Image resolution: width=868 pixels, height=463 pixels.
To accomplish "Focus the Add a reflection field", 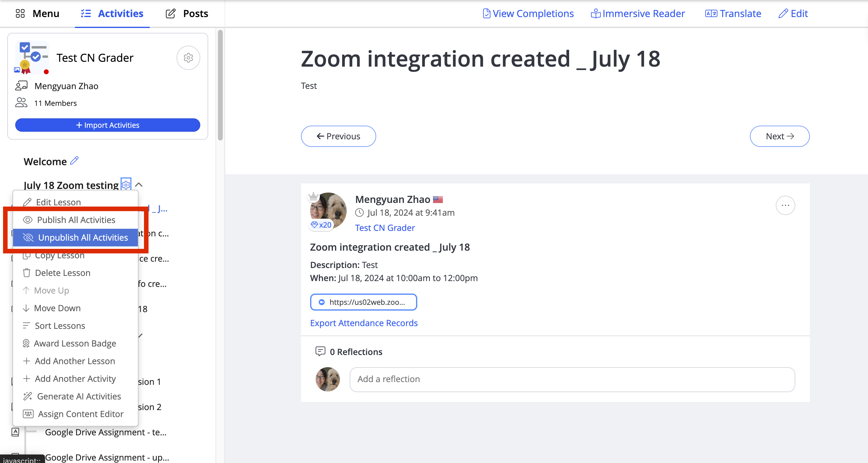I will click(572, 379).
